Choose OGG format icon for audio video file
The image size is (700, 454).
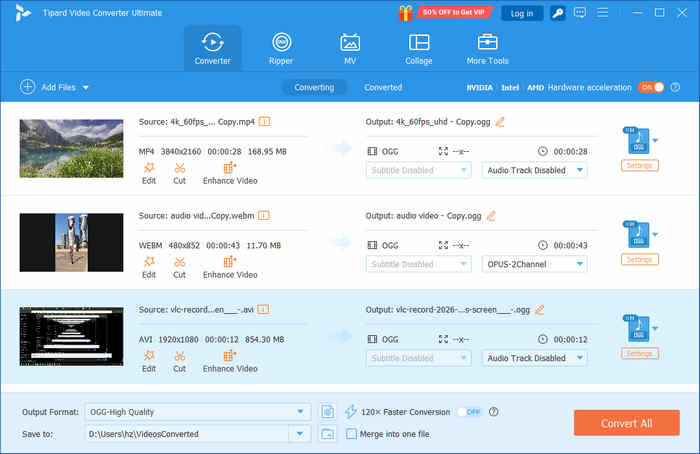click(x=638, y=234)
